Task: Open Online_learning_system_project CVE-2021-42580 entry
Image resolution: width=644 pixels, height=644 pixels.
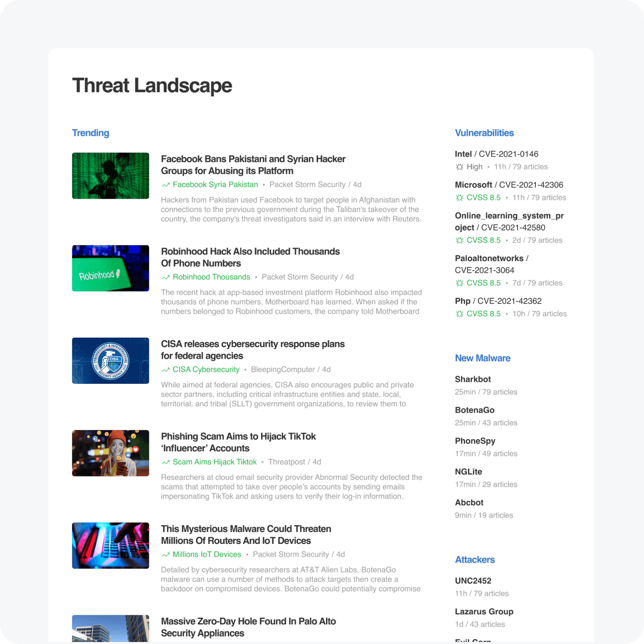Action: [x=509, y=221]
